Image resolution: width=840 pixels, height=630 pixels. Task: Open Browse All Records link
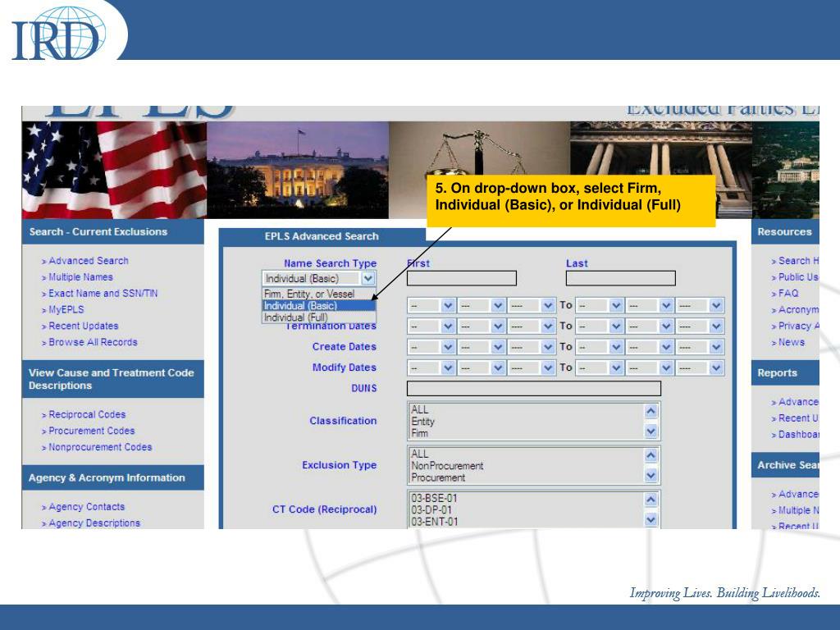point(93,342)
